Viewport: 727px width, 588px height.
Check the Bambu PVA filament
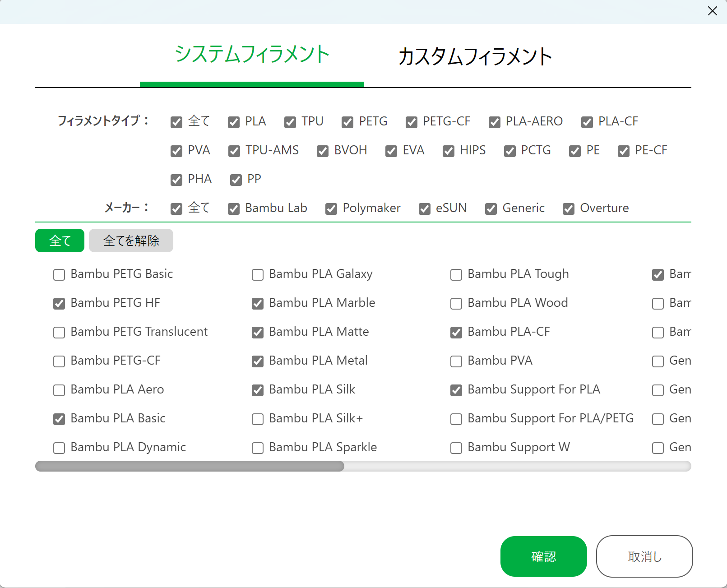pyautogui.click(x=456, y=361)
